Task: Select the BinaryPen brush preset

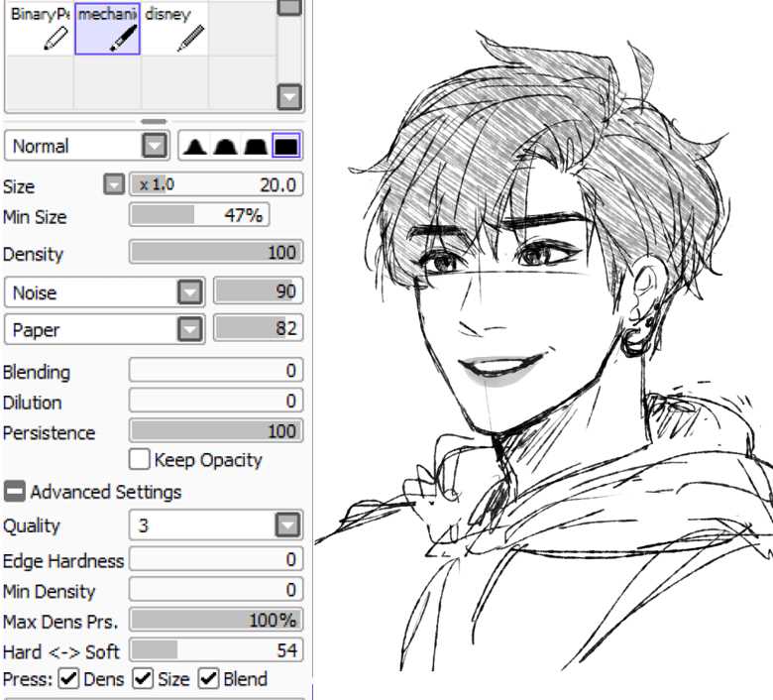Action: click(40, 29)
